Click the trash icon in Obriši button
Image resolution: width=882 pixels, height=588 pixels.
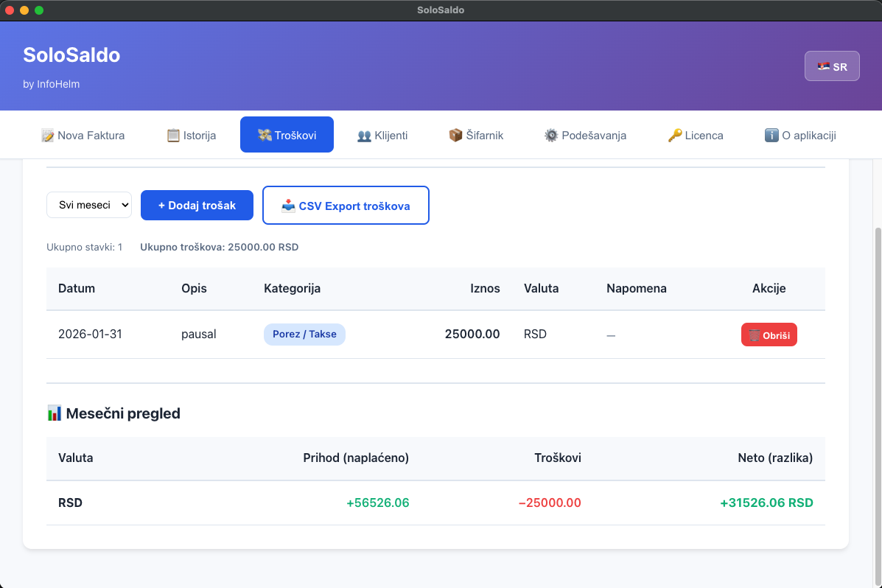point(755,335)
